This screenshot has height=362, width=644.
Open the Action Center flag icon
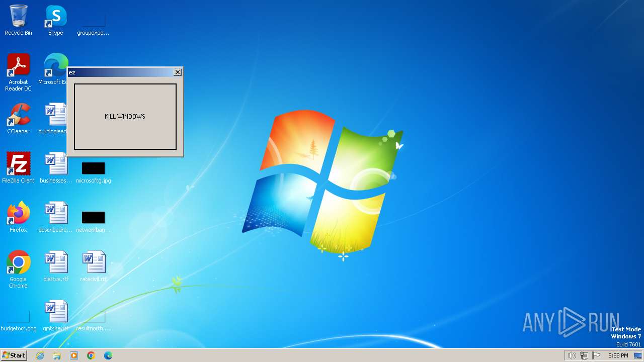click(597, 355)
